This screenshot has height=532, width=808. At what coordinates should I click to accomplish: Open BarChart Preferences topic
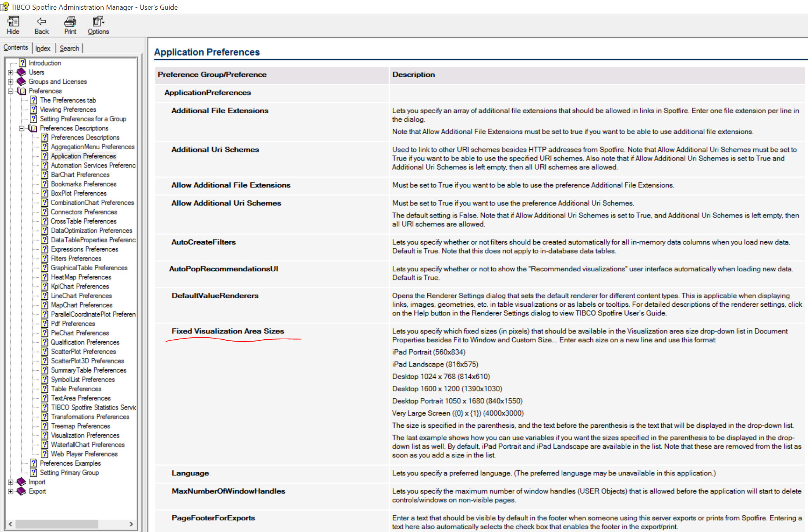80,175
